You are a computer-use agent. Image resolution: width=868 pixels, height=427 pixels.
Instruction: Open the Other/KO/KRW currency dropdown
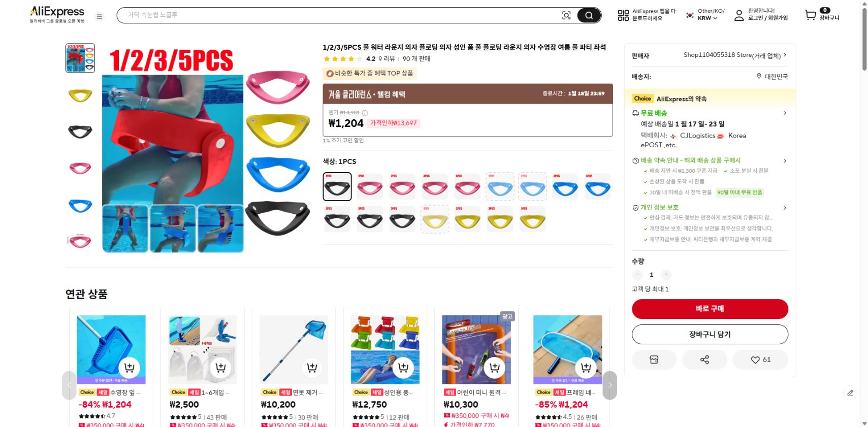(706, 14)
